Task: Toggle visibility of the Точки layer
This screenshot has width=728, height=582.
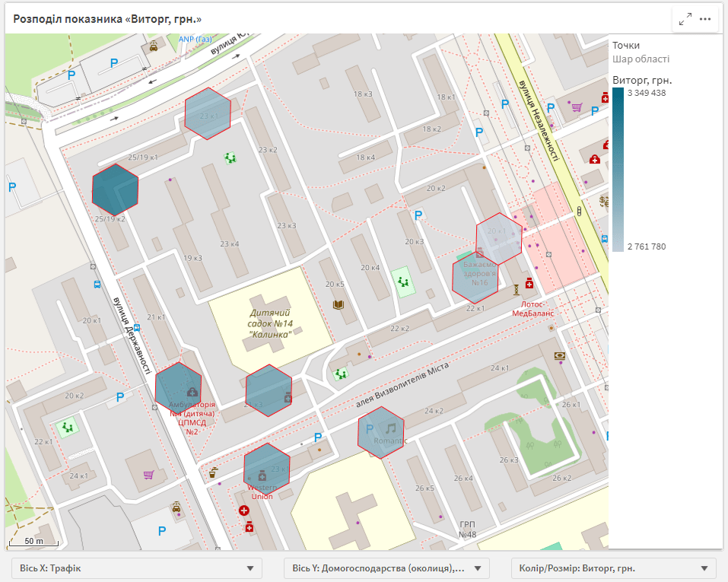Action: click(x=626, y=44)
